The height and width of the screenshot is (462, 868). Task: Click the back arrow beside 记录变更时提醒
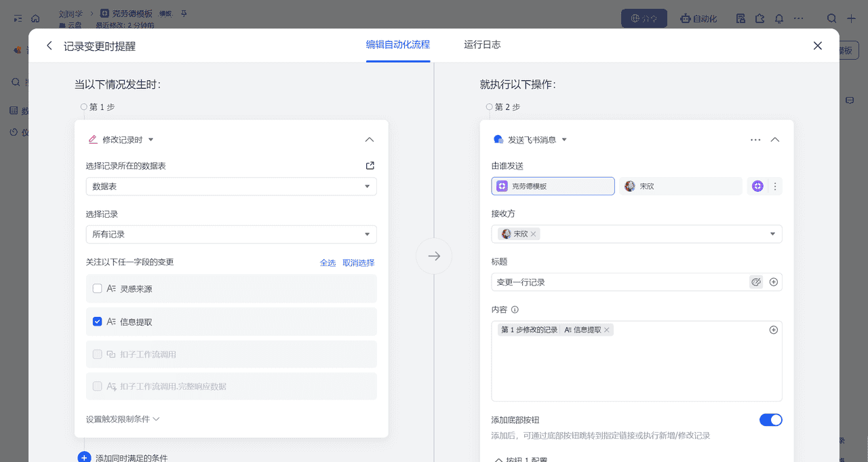pos(49,45)
